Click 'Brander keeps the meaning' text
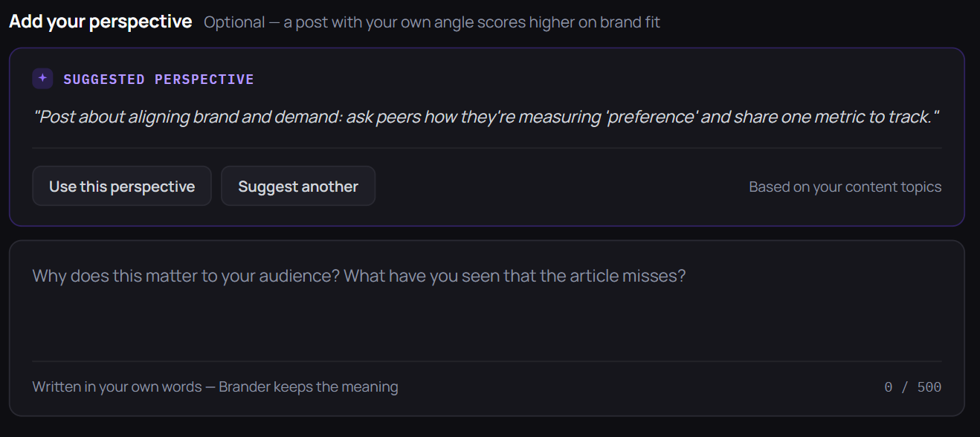Viewport: 980px width, 437px height. (x=309, y=387)
